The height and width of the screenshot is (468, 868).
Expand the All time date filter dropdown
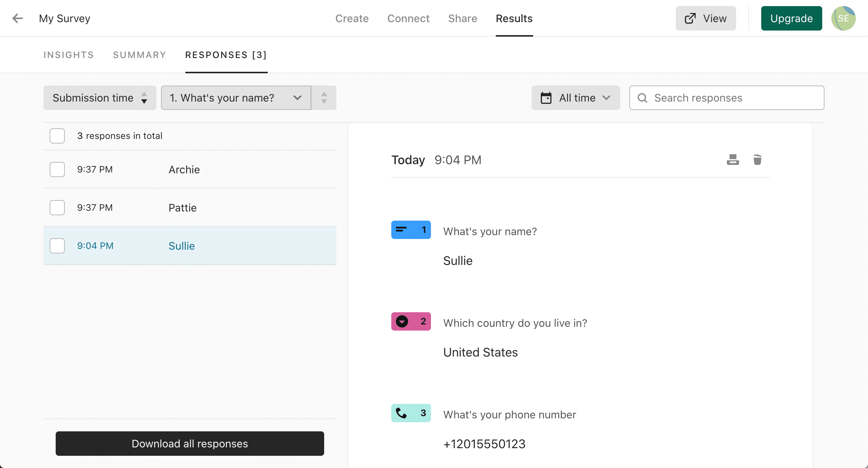(574, 97)
